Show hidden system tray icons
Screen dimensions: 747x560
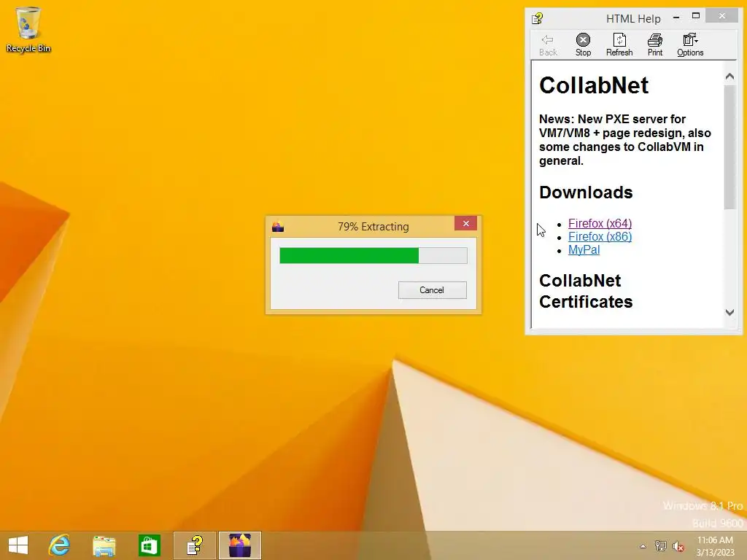(x=643, y=546)
